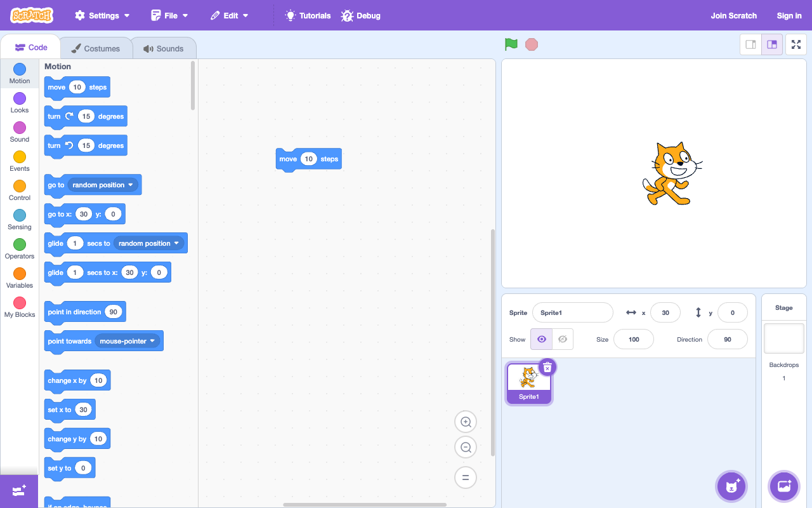Open the Control block category
This screenshot has width=812, height=508.
point(20,190)
